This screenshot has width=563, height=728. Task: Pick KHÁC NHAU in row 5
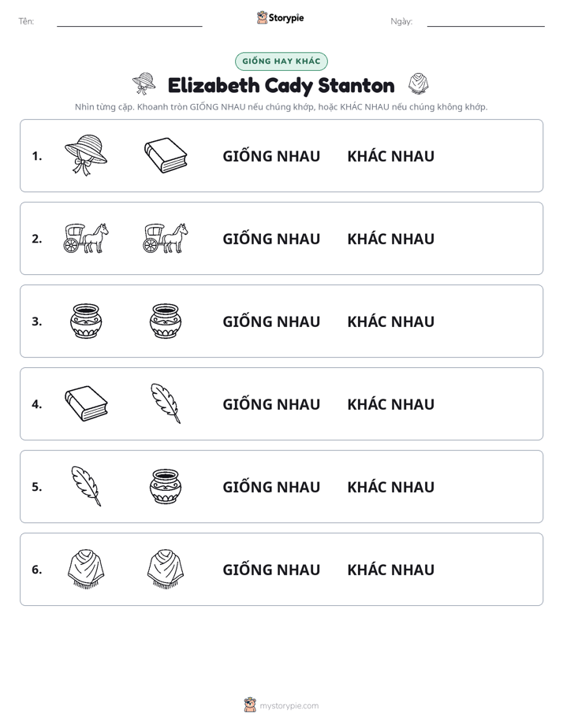click(x=390, y=487)
